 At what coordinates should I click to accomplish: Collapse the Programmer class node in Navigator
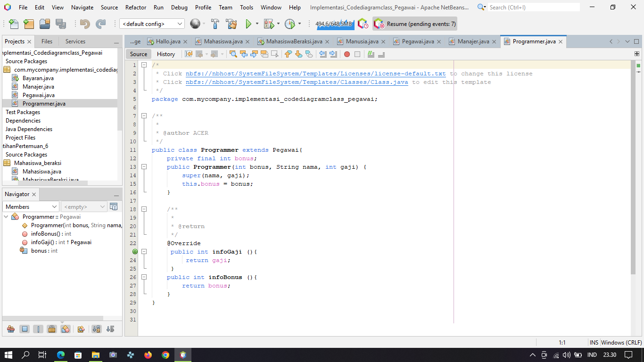pyautogui.click(x=5, y=217)
